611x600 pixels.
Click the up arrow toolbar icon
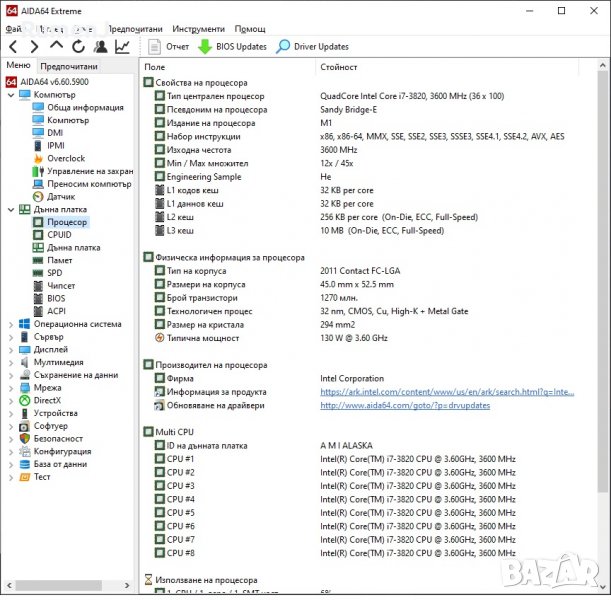click(x=56, y=46)
